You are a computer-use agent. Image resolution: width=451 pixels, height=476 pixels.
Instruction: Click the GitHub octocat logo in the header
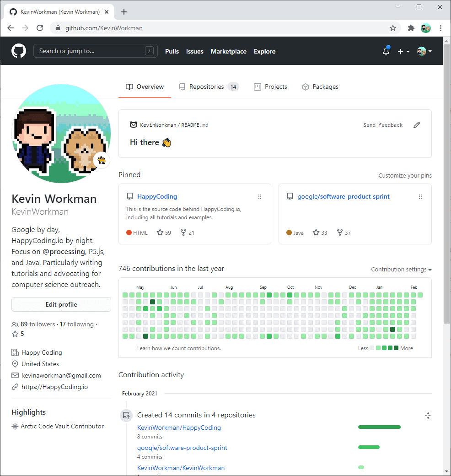pos(18,51)
